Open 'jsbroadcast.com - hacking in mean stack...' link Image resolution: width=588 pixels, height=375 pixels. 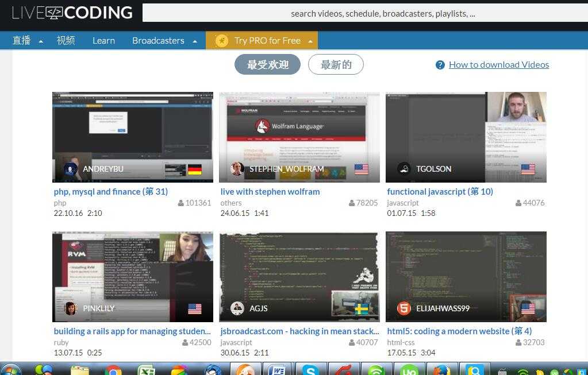tap(299, 331)
